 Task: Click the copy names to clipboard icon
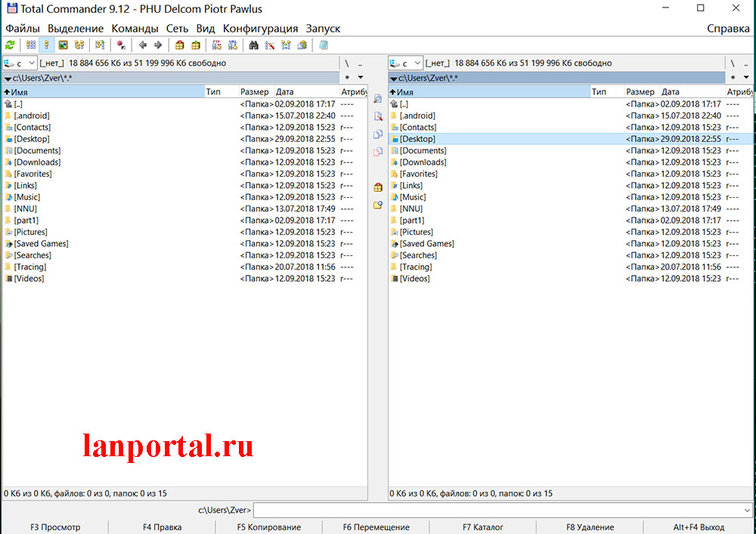[302, 45]
